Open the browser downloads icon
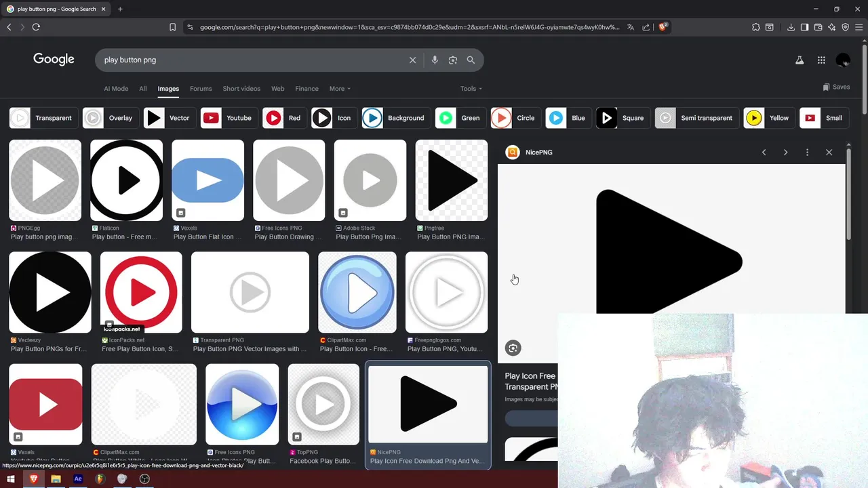 tap(791, 27)
